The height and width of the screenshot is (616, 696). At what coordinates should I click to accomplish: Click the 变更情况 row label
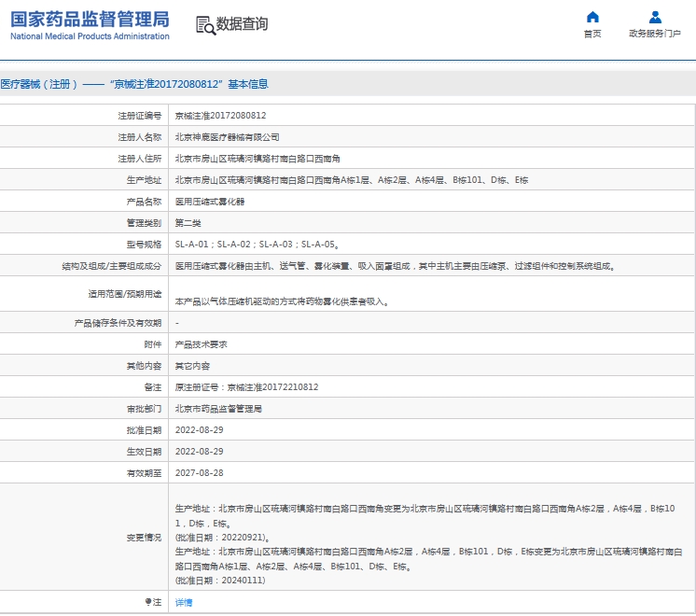click(x=145, y=538)
